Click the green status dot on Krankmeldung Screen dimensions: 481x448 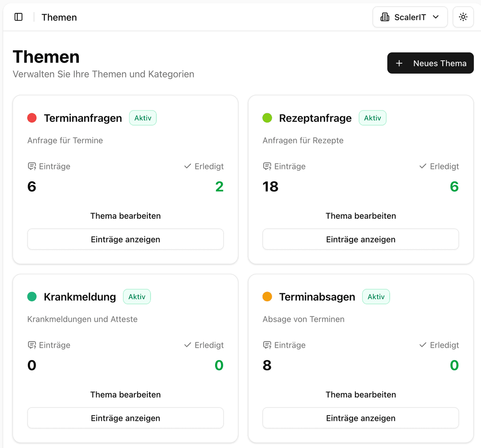coord(32,296)
